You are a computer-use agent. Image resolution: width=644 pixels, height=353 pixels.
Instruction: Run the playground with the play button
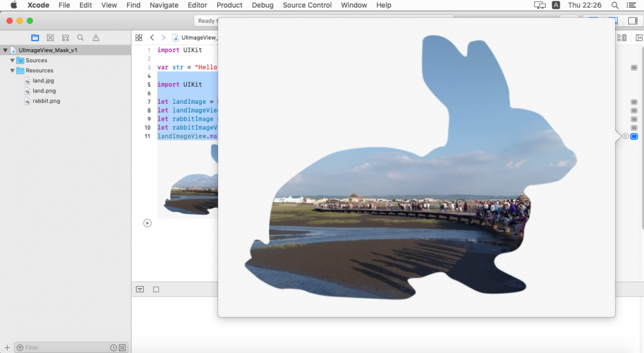pyautogui.click(x=147, y=223)
